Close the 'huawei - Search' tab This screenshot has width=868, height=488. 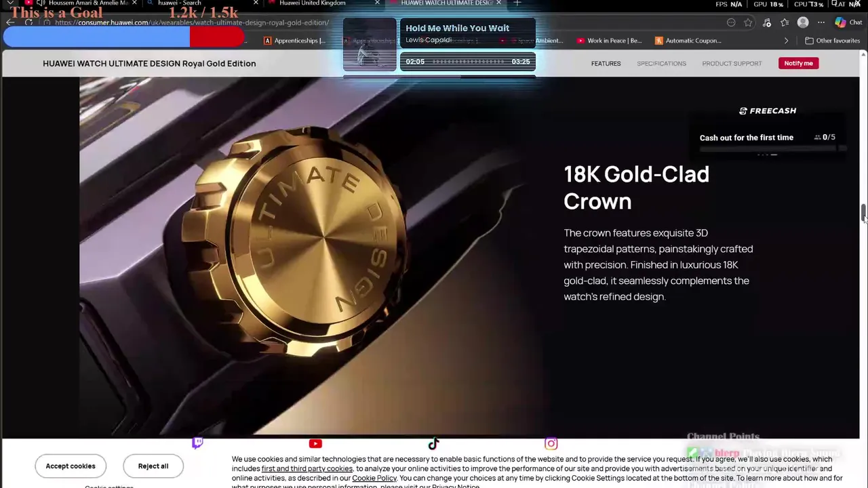[x=256, y=3]
